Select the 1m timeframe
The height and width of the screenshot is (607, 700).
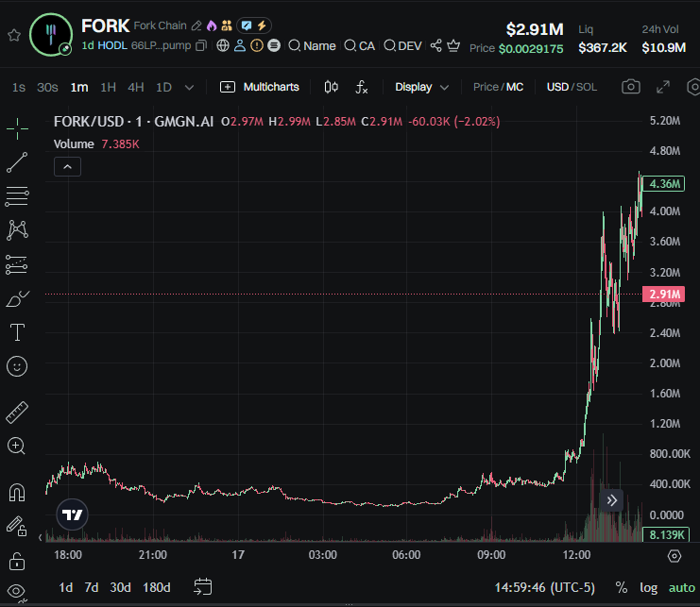(x=79, y=88)
